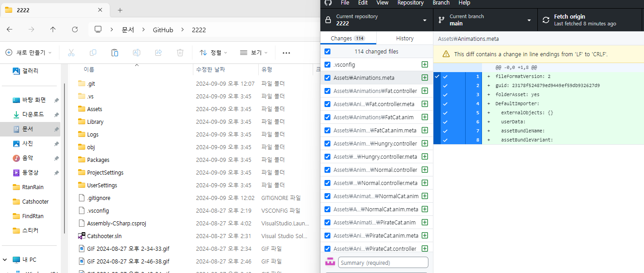Uncheck the FatCat.anim.meta checkbox
Screen dimensions: 644x273
(328, 130)
